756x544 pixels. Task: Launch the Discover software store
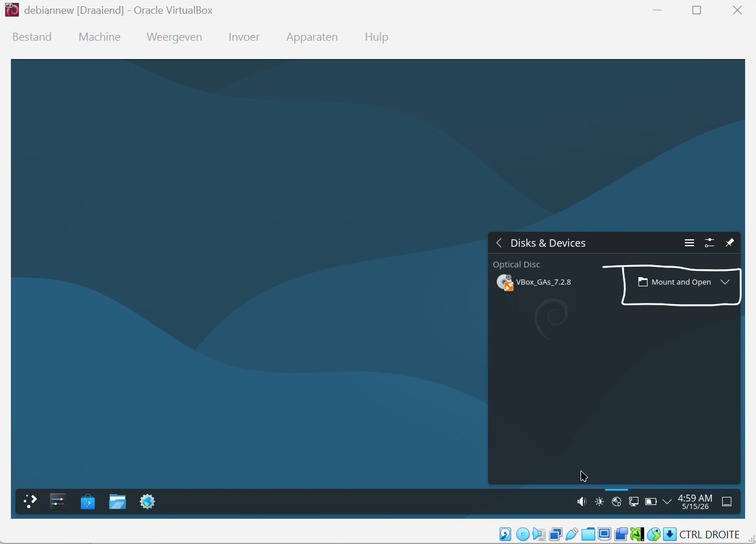click(88, 502)
